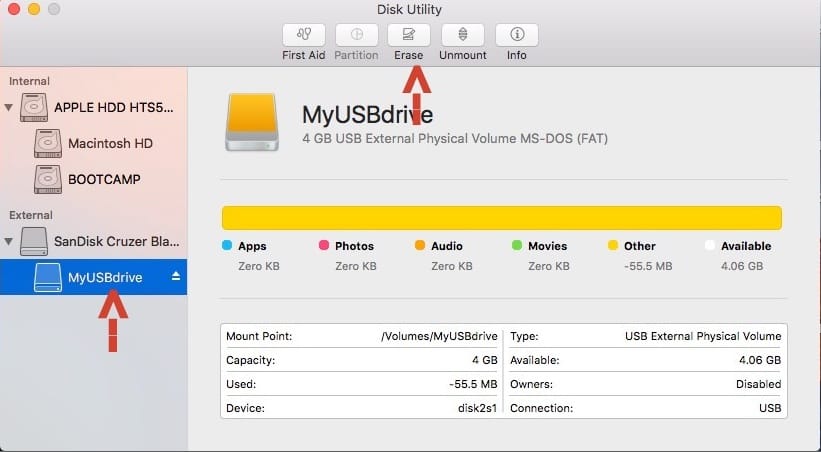821x452 pixels.
Task: Click the blue MyUSBdrive icon in the sidebar
Action: point(48,277)
